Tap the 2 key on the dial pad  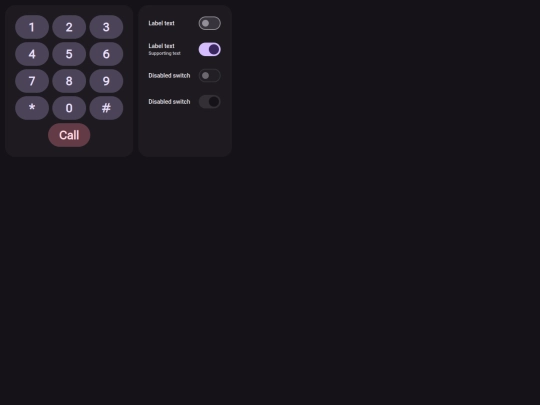(x=69, y=27)
